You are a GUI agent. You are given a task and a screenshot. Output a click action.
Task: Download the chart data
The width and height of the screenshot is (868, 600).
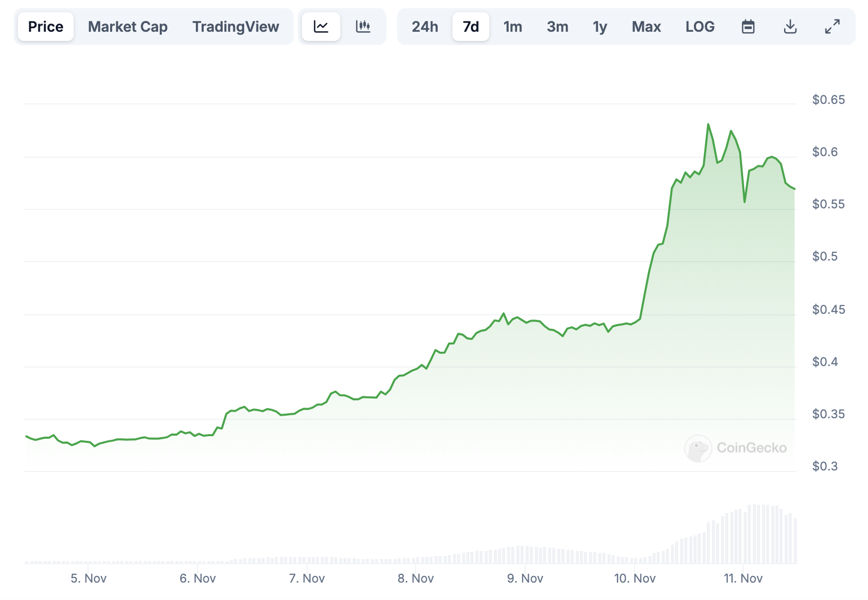pyautogui.click(x=790, y=27)
